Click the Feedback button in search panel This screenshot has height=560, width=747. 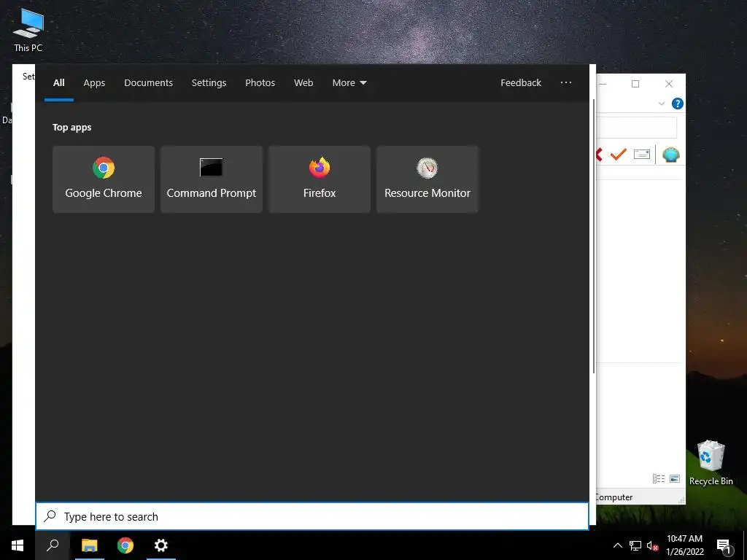click(x=521, y=83)
